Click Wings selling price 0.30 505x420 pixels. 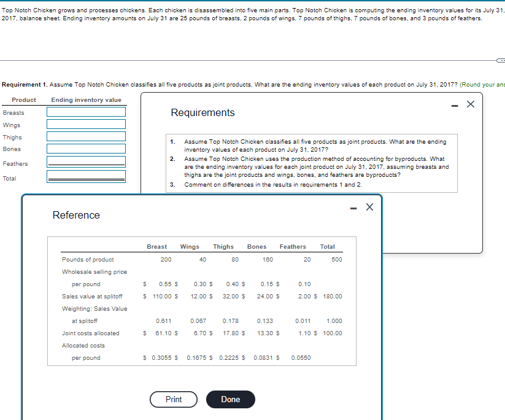[x=200, y=284]
